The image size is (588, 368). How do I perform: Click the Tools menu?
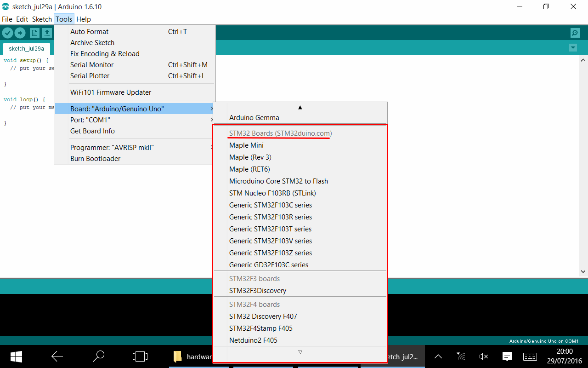pos(64,19)
